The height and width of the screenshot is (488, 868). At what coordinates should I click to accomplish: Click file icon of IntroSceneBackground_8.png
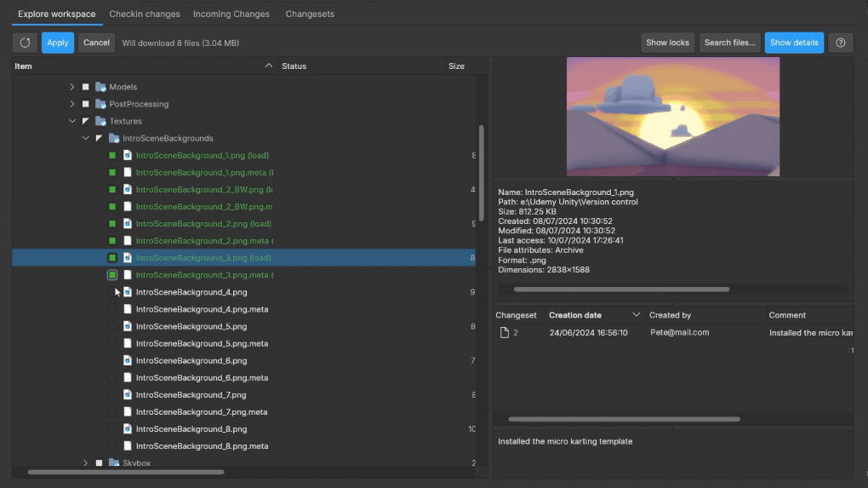[128, 429]
